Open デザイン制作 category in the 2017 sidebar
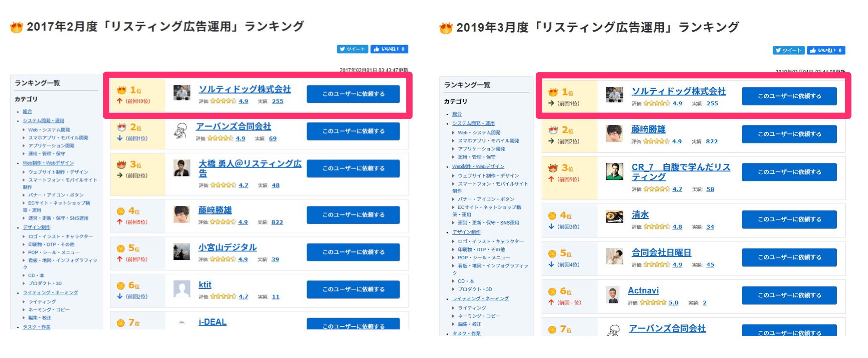Viewport: 868px width, 358px height. pyautogui.click(x=37, y=228)
